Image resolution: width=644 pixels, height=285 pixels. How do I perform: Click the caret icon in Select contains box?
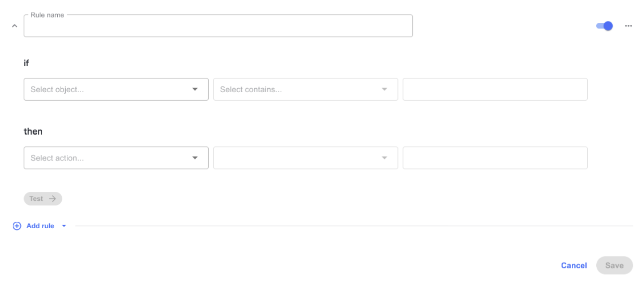384,89
